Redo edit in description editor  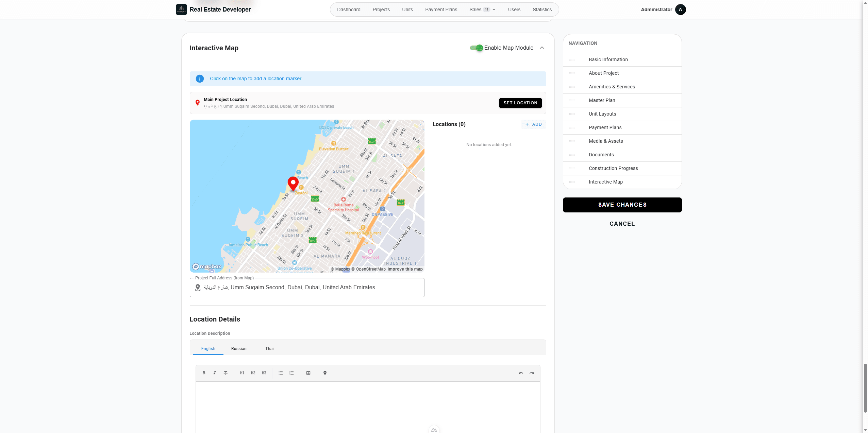click(x=532, y=373)
